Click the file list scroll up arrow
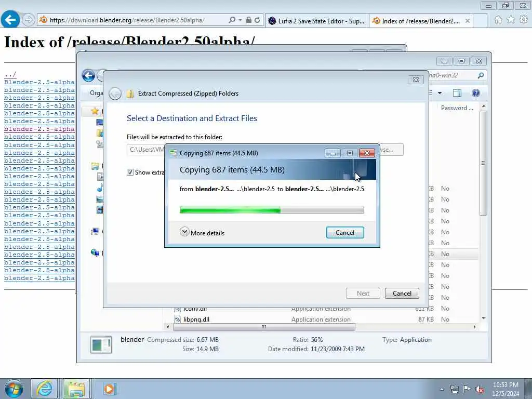This screenshot has width=532, height=399. 484,107
